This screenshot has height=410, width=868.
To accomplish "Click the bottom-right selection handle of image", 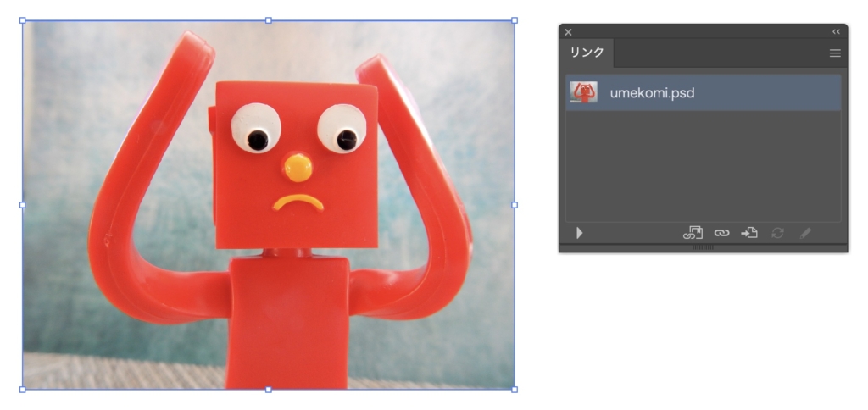I will click(515, 390).
